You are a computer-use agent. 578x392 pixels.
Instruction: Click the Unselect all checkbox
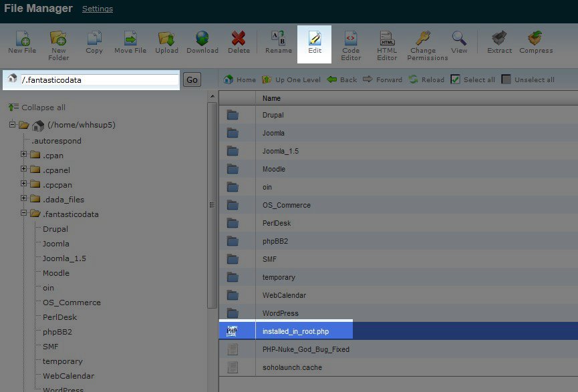click(x=506, y=79)
